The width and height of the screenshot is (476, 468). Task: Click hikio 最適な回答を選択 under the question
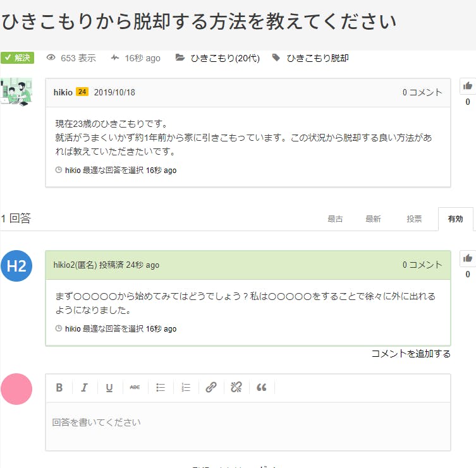[x=104, y=170]
